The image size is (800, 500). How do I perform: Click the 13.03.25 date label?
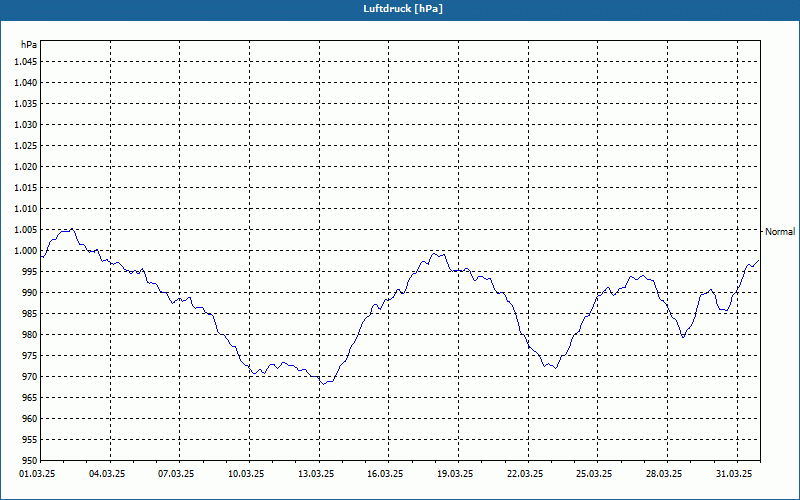[316, 474]
